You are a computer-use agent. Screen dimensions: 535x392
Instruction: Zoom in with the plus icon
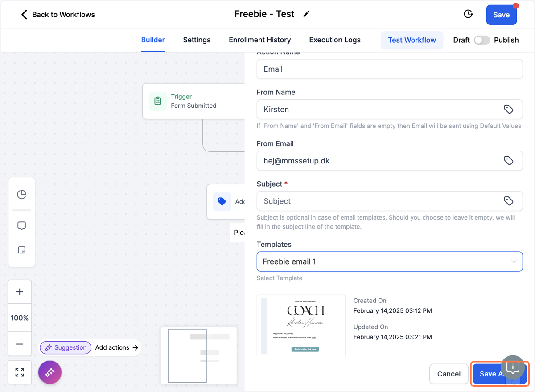pos(20,292)
